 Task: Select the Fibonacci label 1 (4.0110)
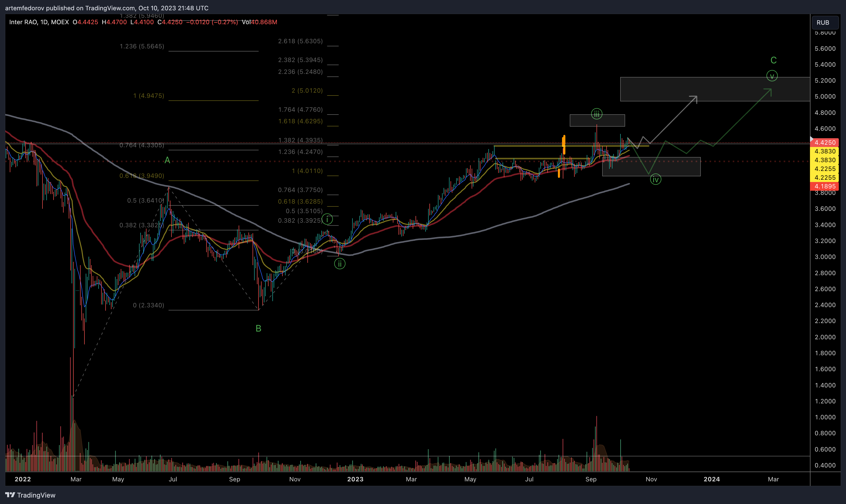pyautogui.click(x=307, y=171)
